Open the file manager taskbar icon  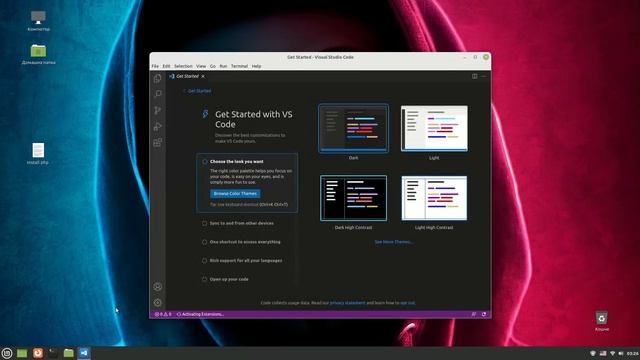(x=69, y=353)
